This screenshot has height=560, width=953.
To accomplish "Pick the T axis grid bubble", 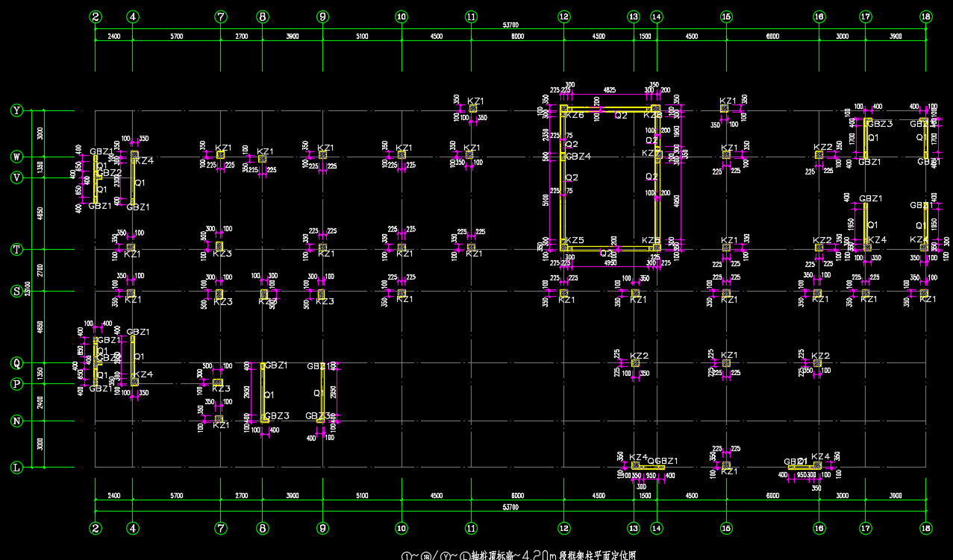I will (x=16, y=250).
